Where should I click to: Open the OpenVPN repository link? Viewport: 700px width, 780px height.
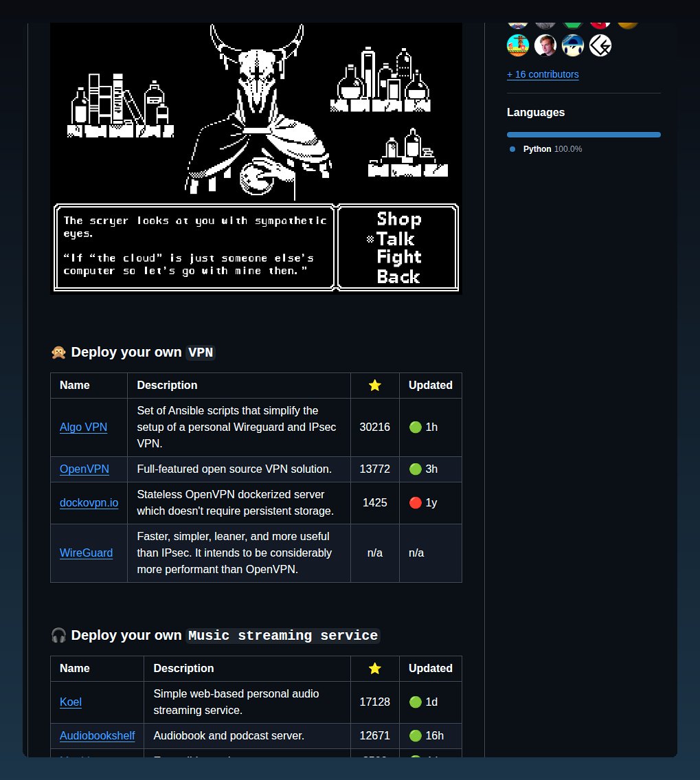[x=84, y=469]
